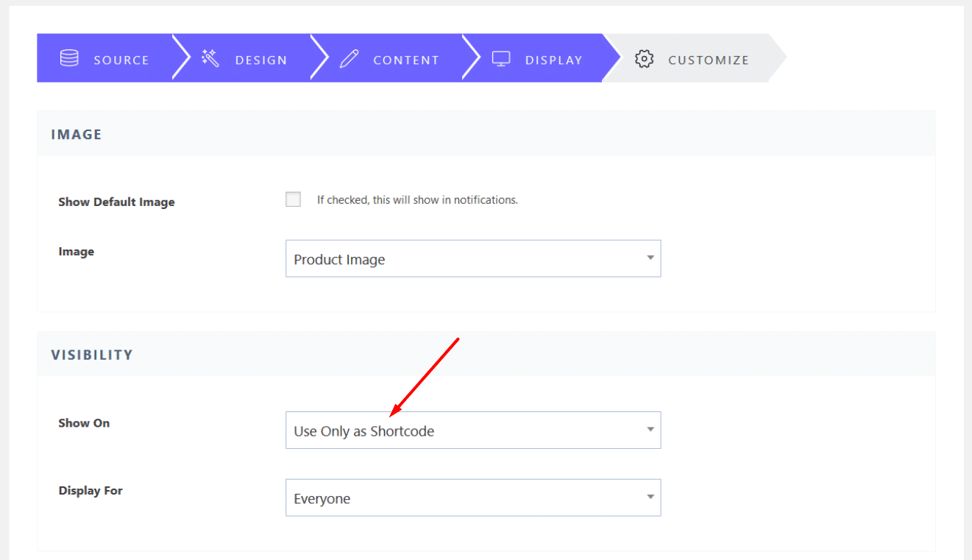Click the database icon on the Source step
The height and width of the screenshot is (560, 972).
(x=68, y=58)
